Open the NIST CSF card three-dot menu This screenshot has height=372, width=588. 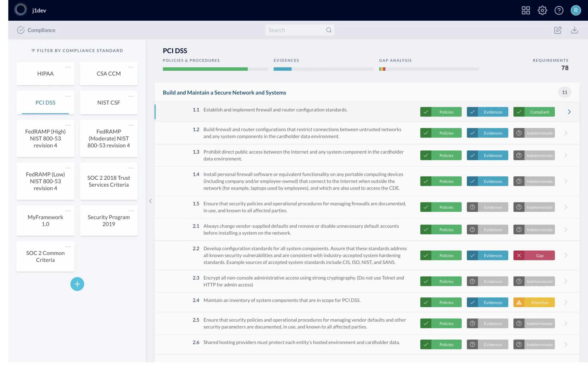[x=131, y=96]
